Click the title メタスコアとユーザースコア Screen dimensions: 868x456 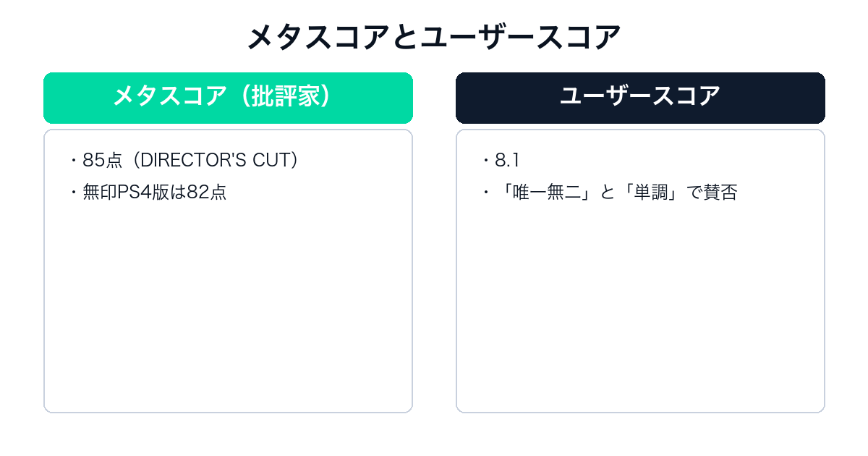pyautogui.click(x=434, y=38)
